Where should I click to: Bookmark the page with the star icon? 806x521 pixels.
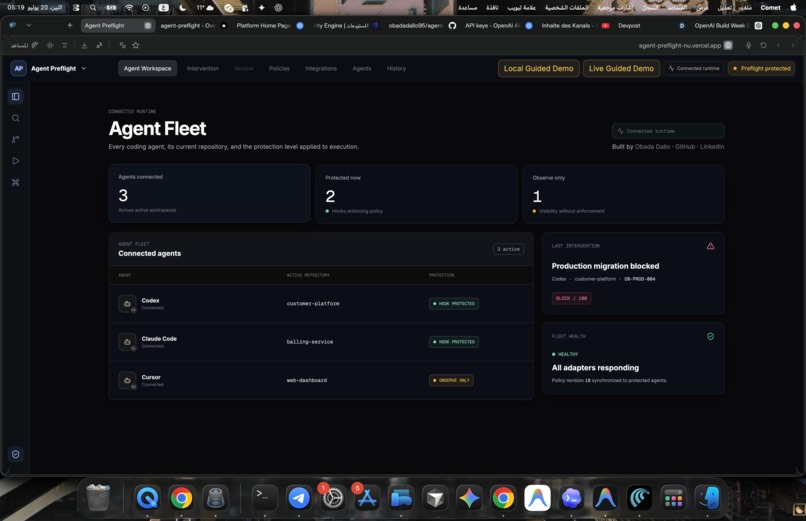[x=136, y=45]
